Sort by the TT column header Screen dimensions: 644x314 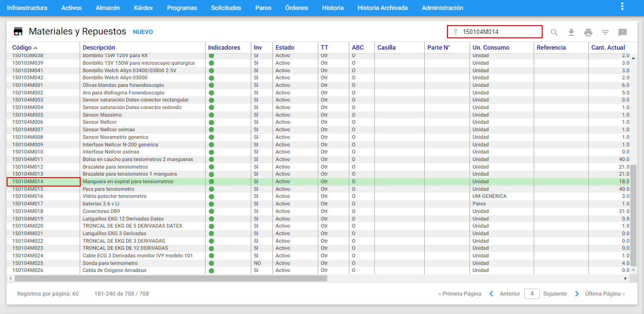point(324,48)
